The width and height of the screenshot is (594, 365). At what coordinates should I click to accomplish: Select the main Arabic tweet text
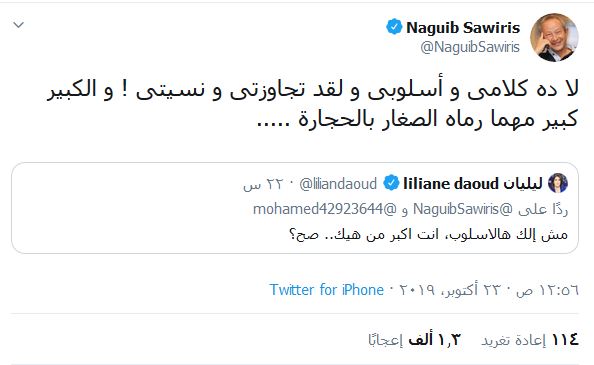click(x=313, y=105)
